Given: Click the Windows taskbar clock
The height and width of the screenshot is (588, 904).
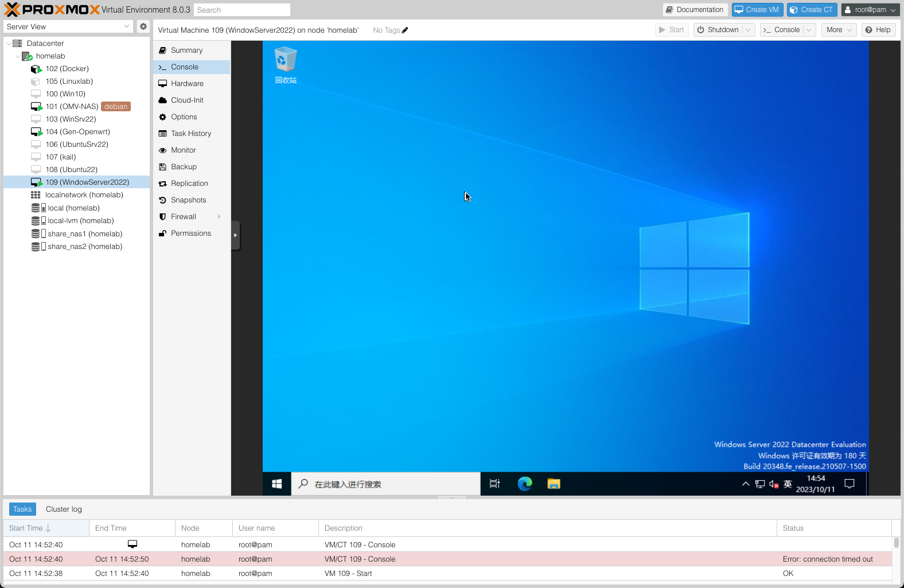Looking at the screenshot, I should (816, 484).
